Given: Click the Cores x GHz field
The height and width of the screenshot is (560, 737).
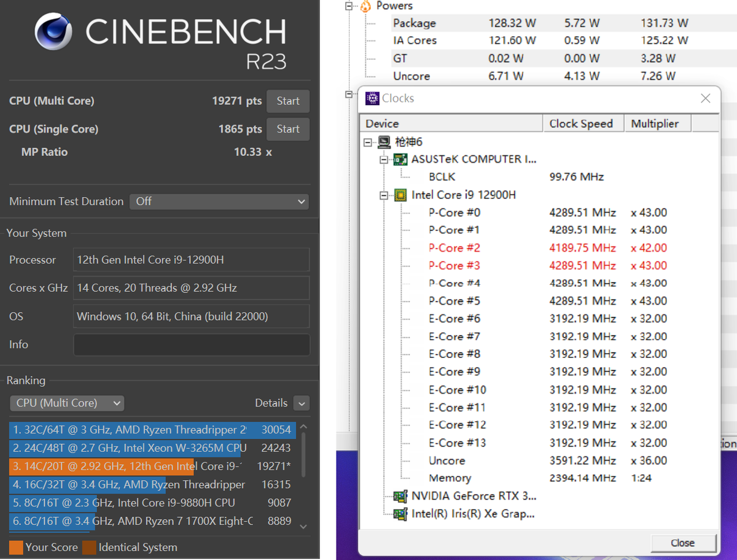Looking at the screenshot, I should tap(192, 288).
